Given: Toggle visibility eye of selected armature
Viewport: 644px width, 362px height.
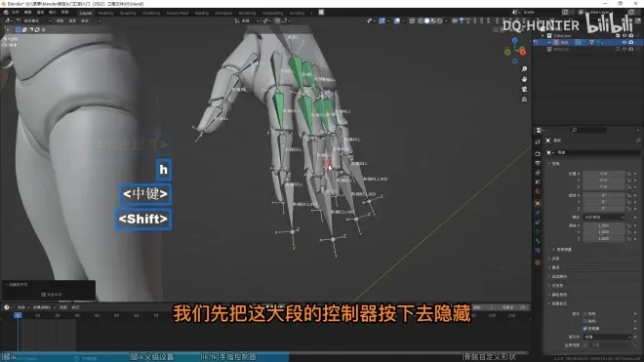Looking at the screenshot, I should [x=624, y=42].
